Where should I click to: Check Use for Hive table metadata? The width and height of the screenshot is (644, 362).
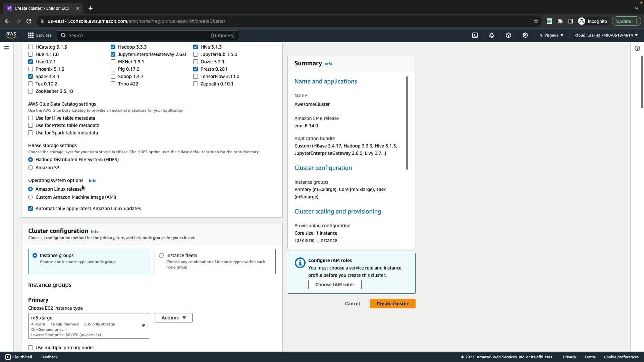(31, 118)
